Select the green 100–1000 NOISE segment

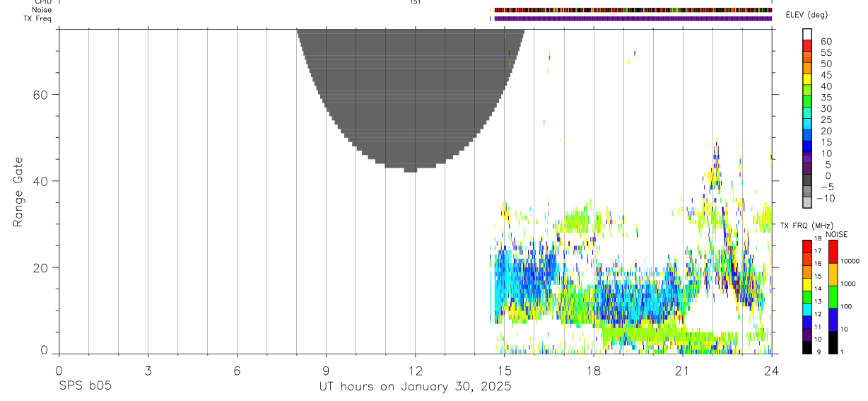[x=833, y=296]
